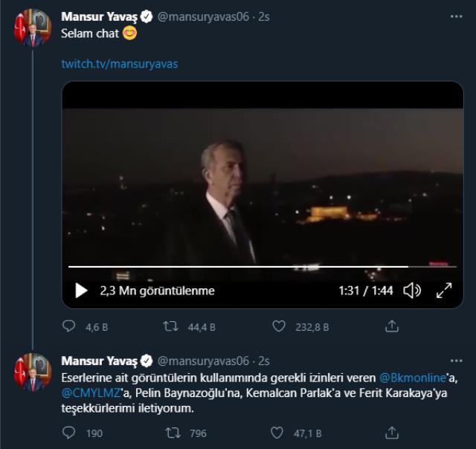Open profile picture on first tweet
Screen dimensions: 476x449
[32, 28]
